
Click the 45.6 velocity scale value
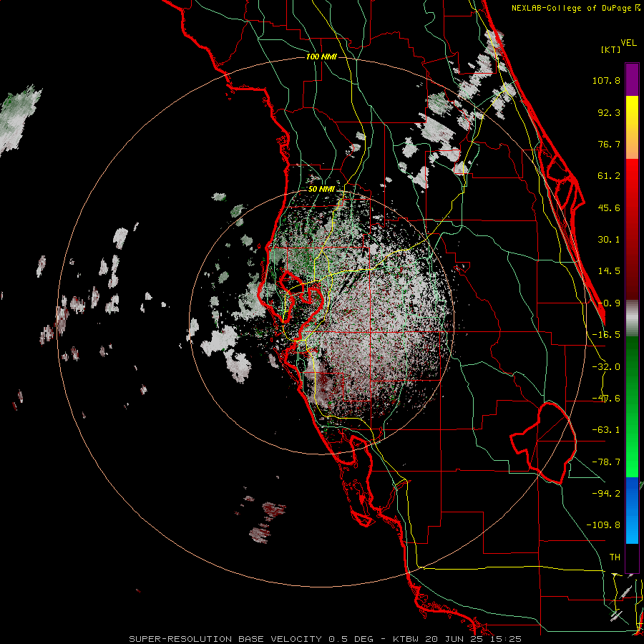609,208
